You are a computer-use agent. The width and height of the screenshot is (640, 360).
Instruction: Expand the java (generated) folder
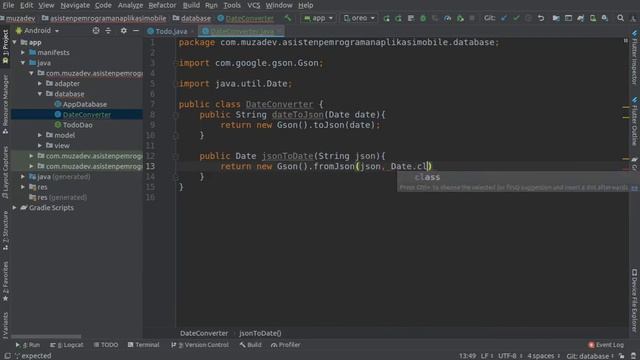23,177
